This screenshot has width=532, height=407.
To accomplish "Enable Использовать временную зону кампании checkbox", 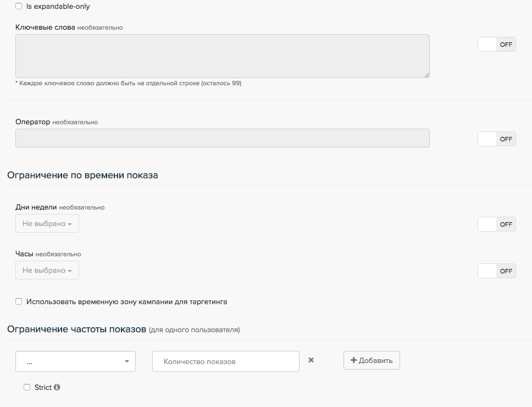I will point(19,301).
